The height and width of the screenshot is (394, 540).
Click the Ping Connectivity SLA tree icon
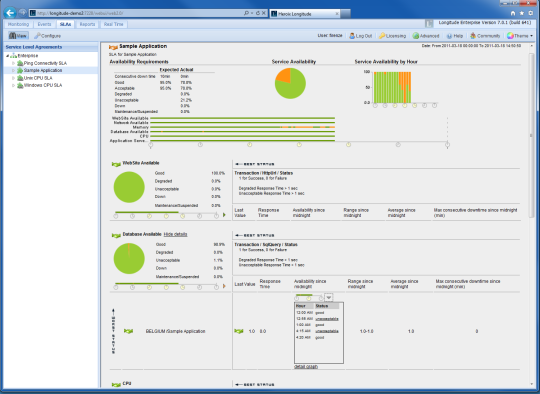click(x=20, y=63)
